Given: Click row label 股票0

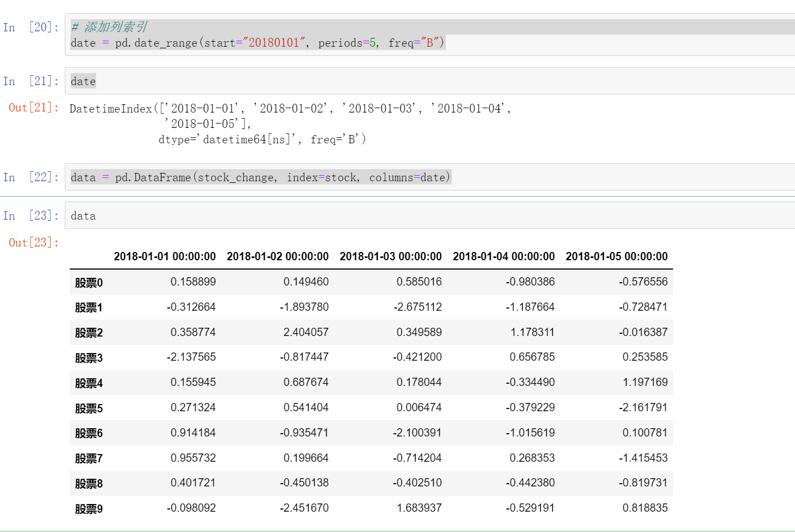Looking at the screenshot, I should 89,283.
